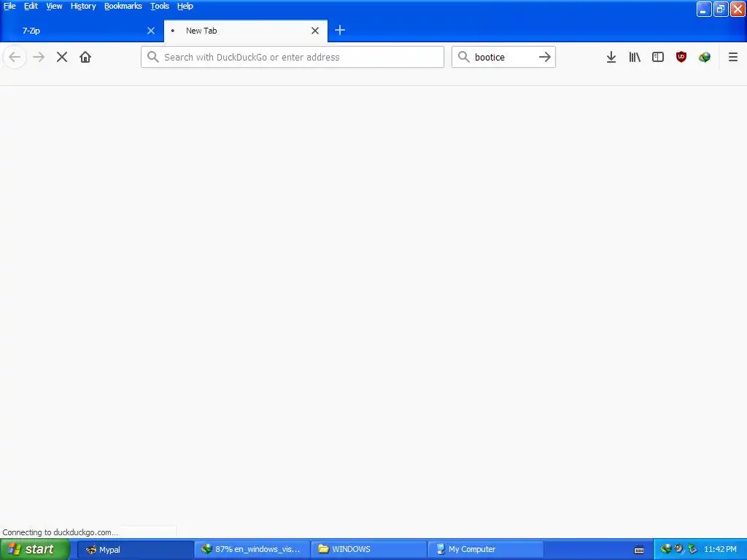Image resolution: width=747 pixels, height=560 pixels.
Task: Click the on-screen keyboard tray icon
Action: point(639,550)
